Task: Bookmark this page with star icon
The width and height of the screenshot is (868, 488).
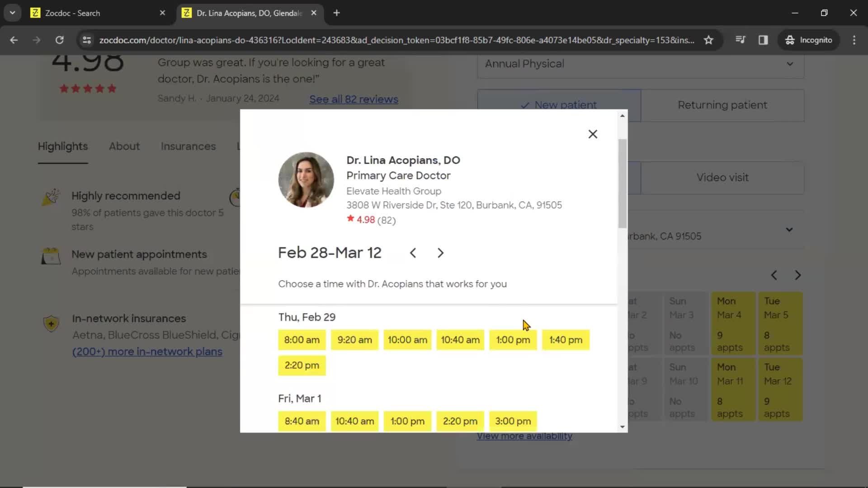Action: pos(708,40)
